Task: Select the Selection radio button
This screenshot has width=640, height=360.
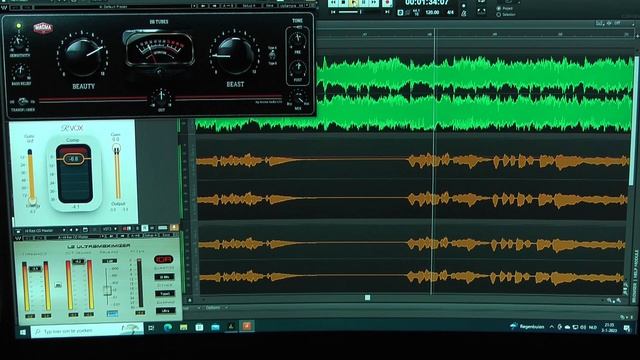Action: click(498, 15)
